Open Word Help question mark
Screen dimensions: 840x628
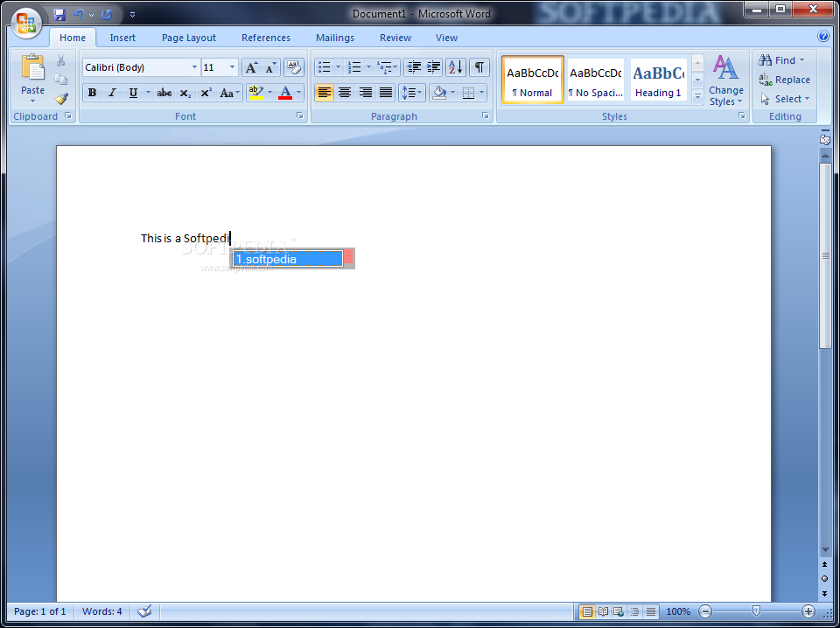pos(822,37)
